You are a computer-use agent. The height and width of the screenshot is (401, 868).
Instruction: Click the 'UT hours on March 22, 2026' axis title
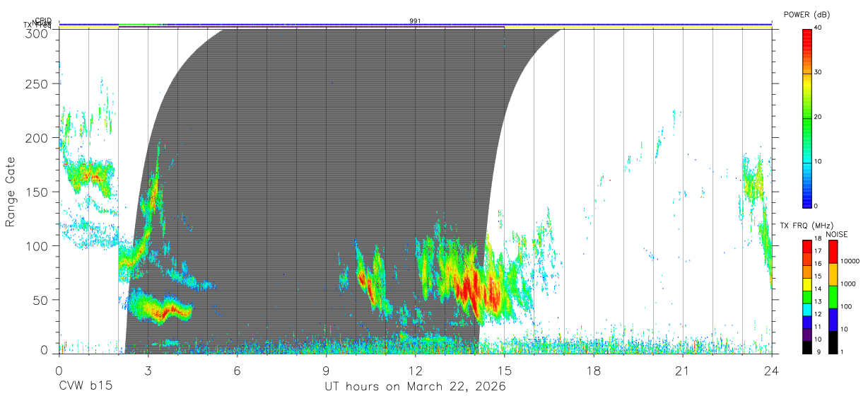click(x=415, y=387)
